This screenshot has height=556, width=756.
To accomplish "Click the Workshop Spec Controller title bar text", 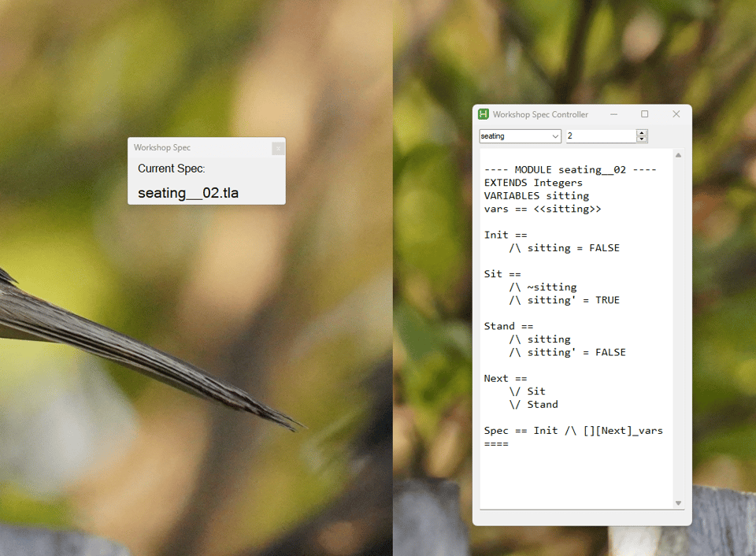I will (x=540, y=115).
